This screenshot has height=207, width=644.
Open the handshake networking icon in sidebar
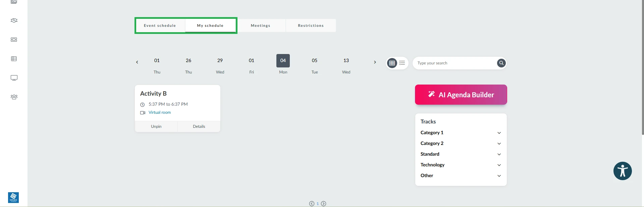pos(14,20)
